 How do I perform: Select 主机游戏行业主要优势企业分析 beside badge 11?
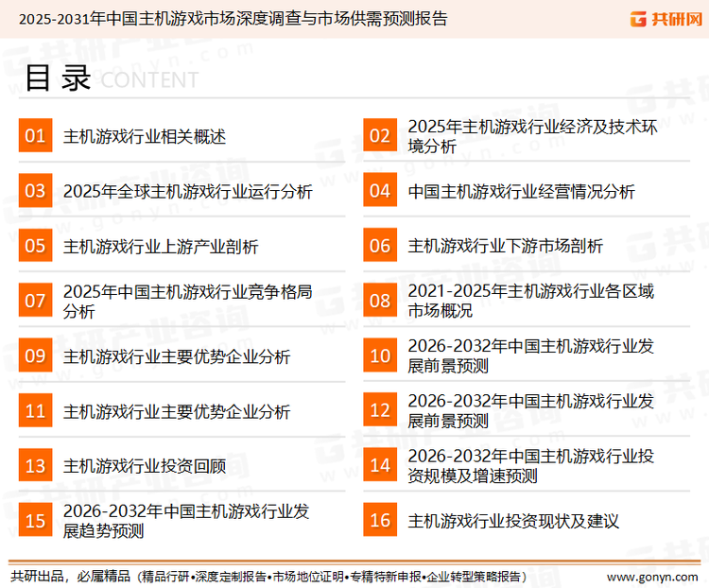[177, 411]
